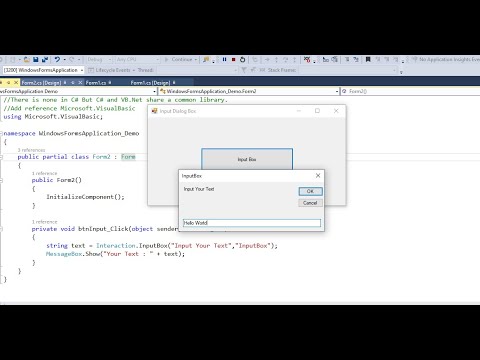This screenshot has height=360, width=480.
Task: Click the Undo arrow icon
Action: click(x=57, y=59)
